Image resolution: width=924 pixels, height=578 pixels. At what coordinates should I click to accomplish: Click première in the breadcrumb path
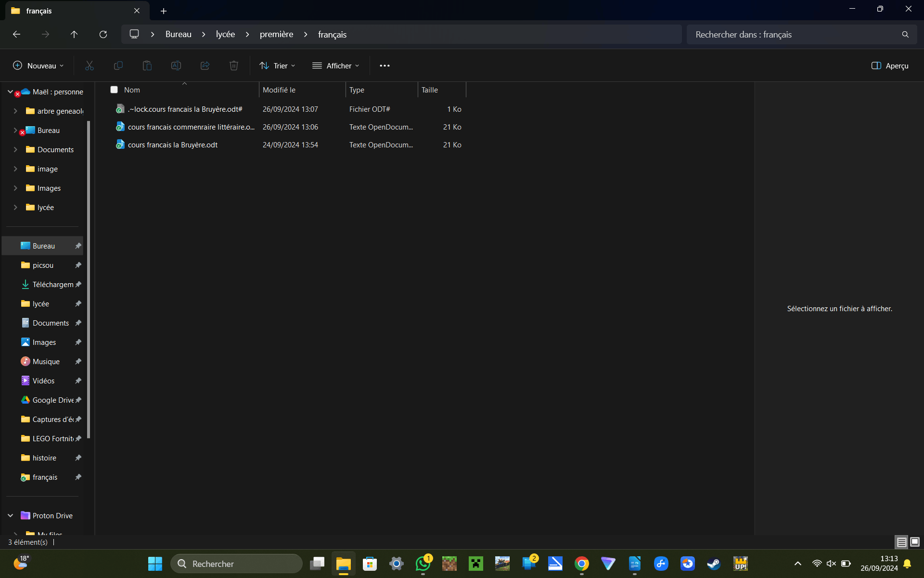coord(276,34)
